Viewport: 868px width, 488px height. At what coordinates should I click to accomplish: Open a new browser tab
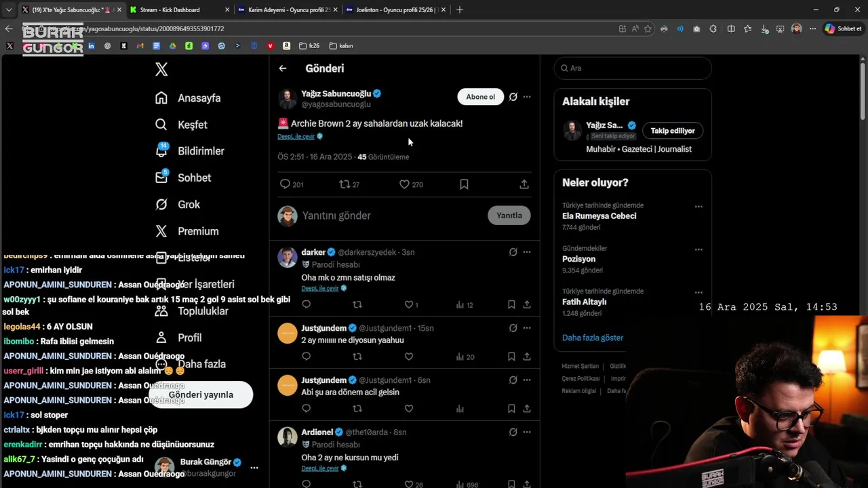(x=460, y=10)
